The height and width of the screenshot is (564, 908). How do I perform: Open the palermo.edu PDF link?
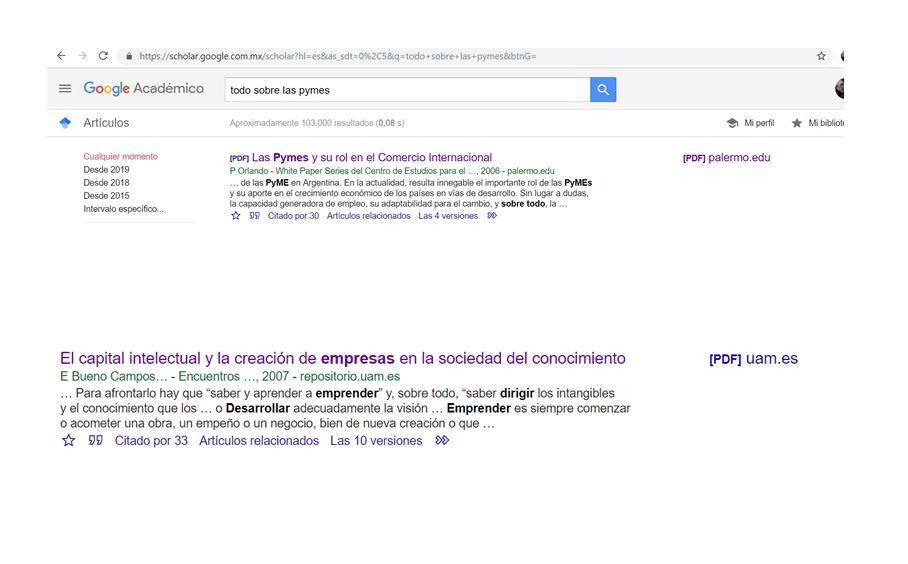(x=726, y=158)
